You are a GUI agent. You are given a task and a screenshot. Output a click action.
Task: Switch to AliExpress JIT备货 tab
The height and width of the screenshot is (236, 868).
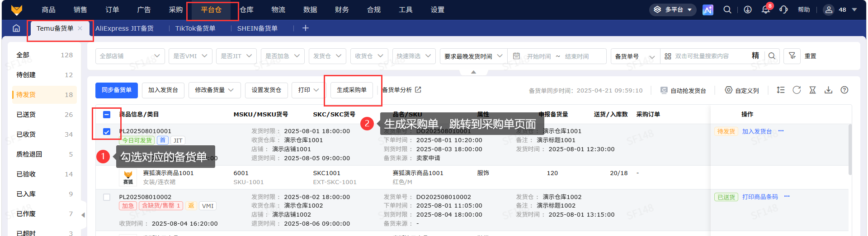point(124,28)
